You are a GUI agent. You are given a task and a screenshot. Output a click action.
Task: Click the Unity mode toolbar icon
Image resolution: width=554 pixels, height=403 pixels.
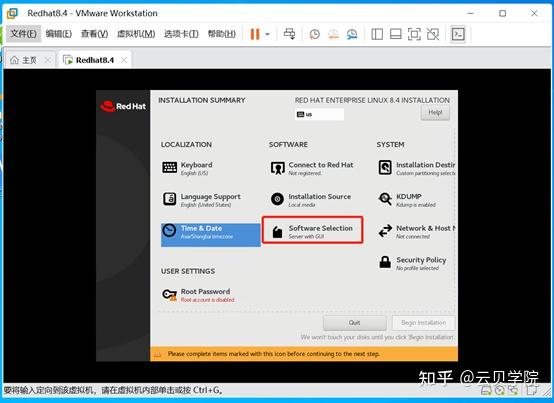pyautogui.click(x=433, y=34)
